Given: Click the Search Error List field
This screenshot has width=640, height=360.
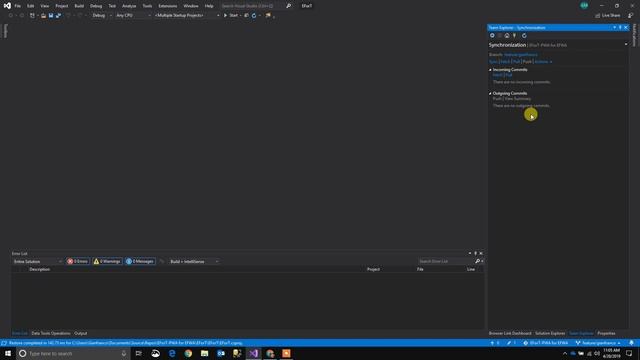Looking at the screenshot, I should pos(446,261).
